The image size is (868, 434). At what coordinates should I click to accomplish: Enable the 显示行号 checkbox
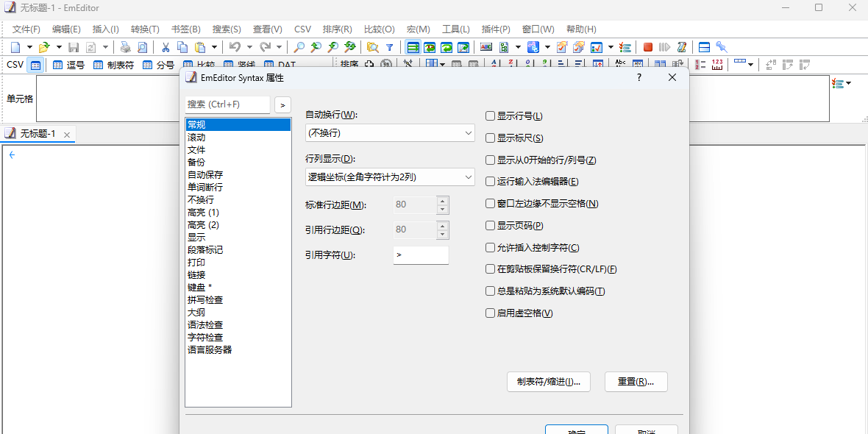(x=490, y=116)
